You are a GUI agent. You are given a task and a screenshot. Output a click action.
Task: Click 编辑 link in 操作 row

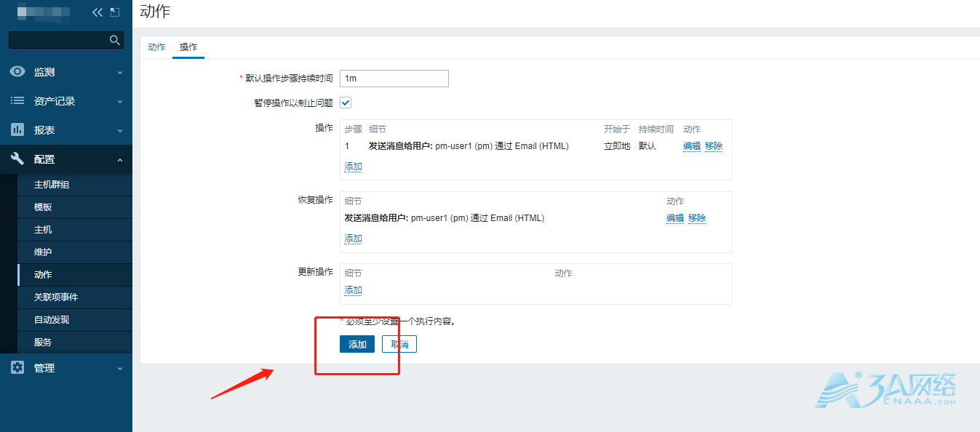(692, 146)
